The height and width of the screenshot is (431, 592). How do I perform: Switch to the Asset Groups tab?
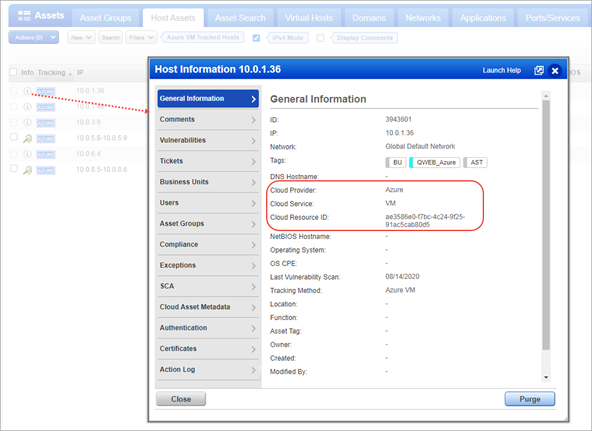click(x=105, y=18)
